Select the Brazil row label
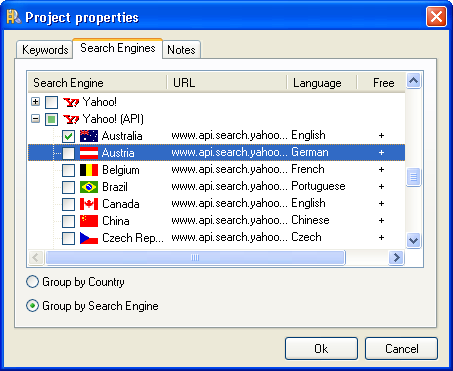 click(x=115, y=187)
